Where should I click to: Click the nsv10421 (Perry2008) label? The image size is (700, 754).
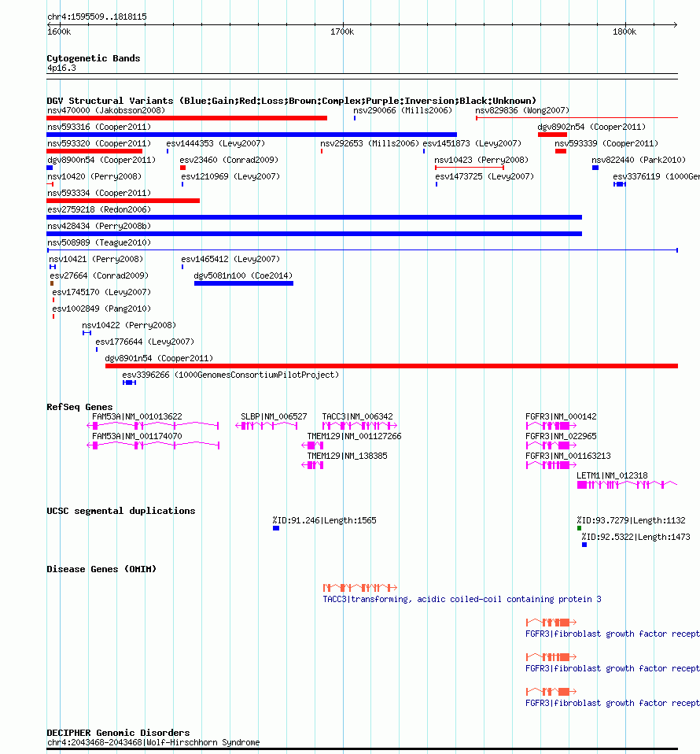(x=96, y=259)
